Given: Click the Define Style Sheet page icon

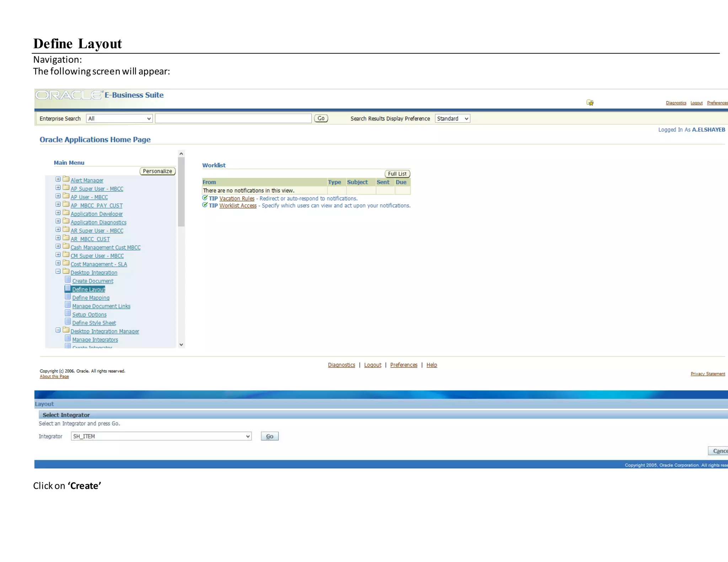Looking at the screenshot, I should (68, 321).
